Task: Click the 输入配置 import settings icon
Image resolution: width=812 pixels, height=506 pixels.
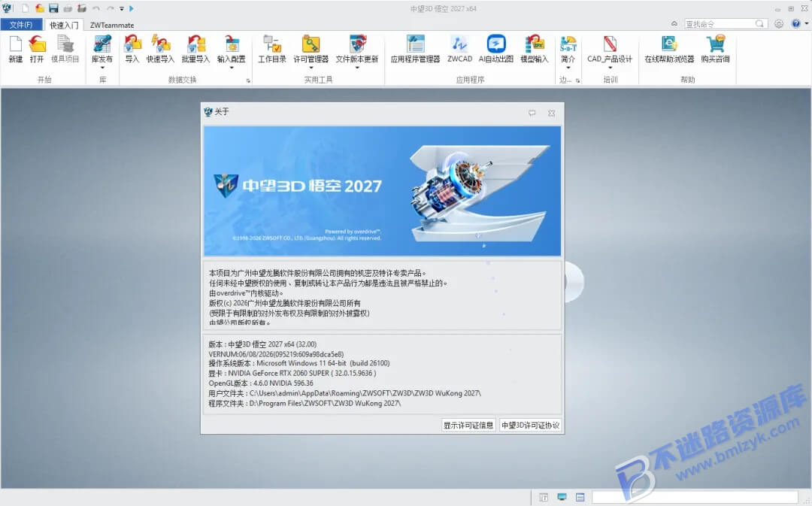Action: 232,44
